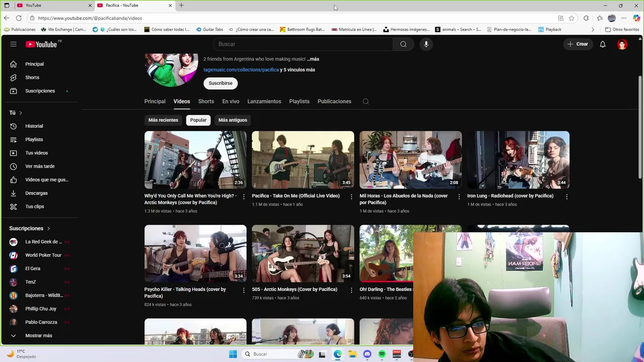Click the channel search magnifier icon
The width and height of the screenshot is (644, 362).
pyautogui.click(x=366, y=102)
